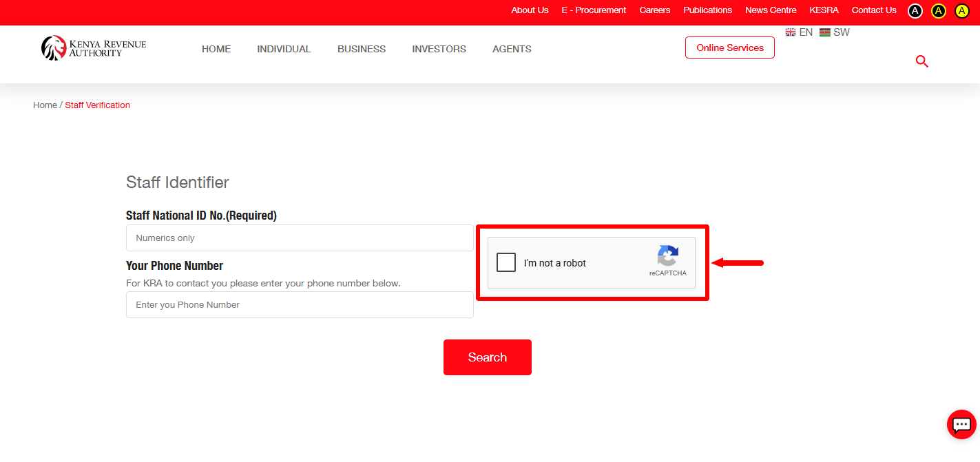
Task: Tick the I'm not a robot checkbox
Action: 506,262
